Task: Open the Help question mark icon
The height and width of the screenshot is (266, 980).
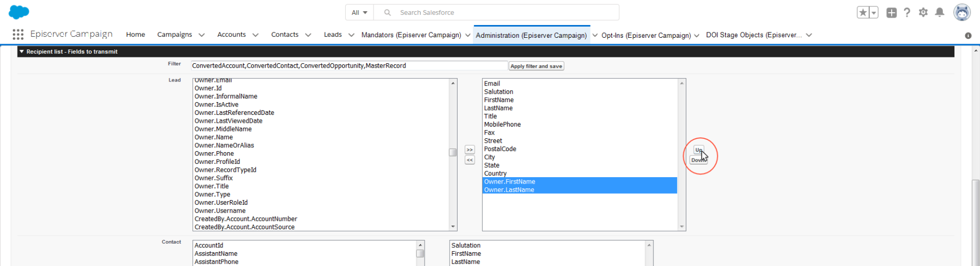Action: tap(907, 13)
